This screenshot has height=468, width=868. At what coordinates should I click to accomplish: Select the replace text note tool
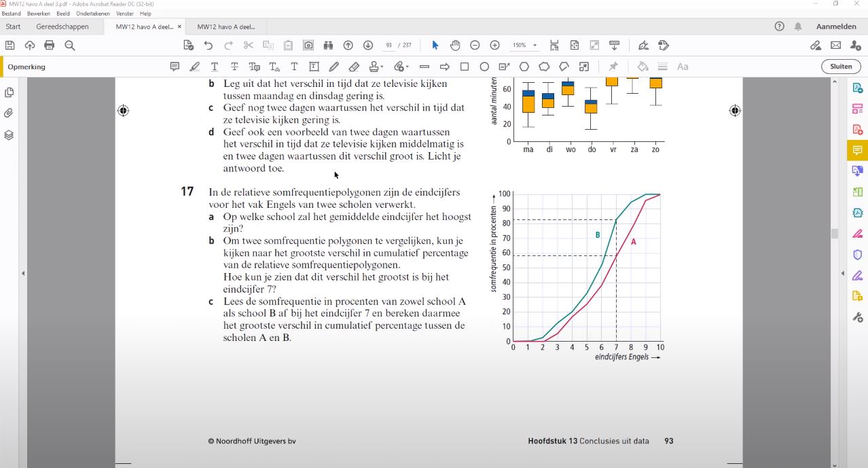(254, 67)
